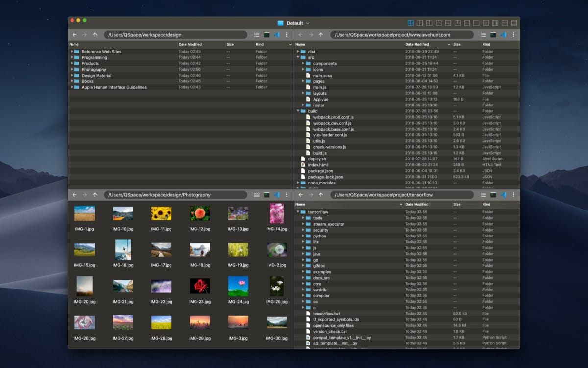
Task: Change icon view mode in the Photography pane
Action: pos(257,195)
